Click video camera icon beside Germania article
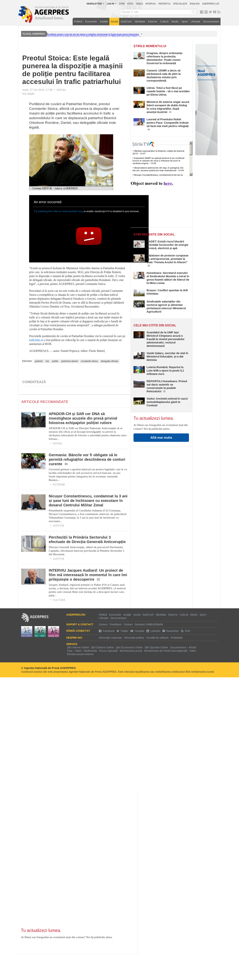This screenshot has width=239, height=980. (66, 464)
